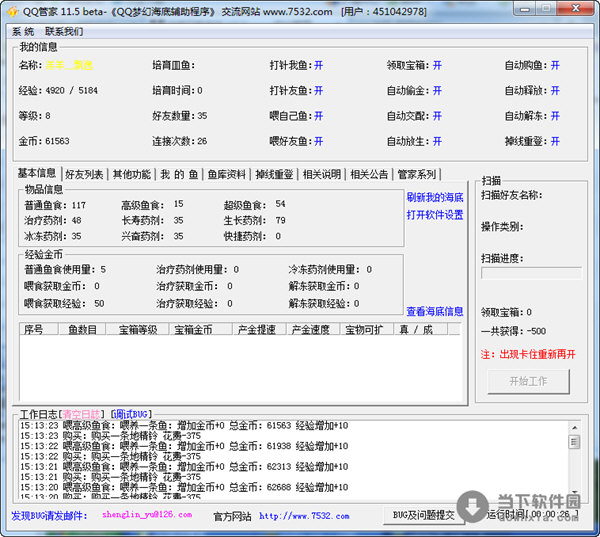This screenshot has height=537, width=600.
Task: Click the shenglin_yu@126.com email link
Action: pyautogui.click(x=147, y=515)
